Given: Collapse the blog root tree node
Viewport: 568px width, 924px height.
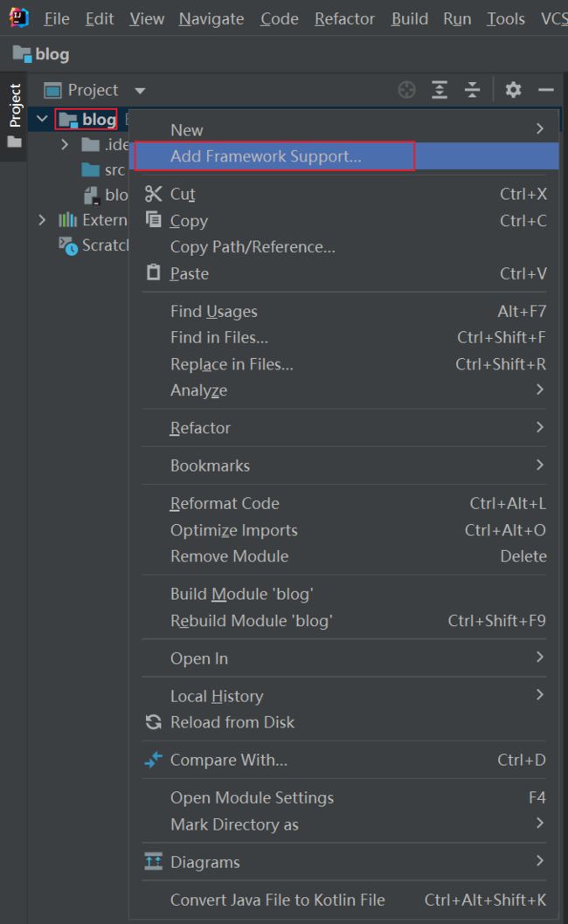Looking at the screenshot, I should click(x=42, y=119).
